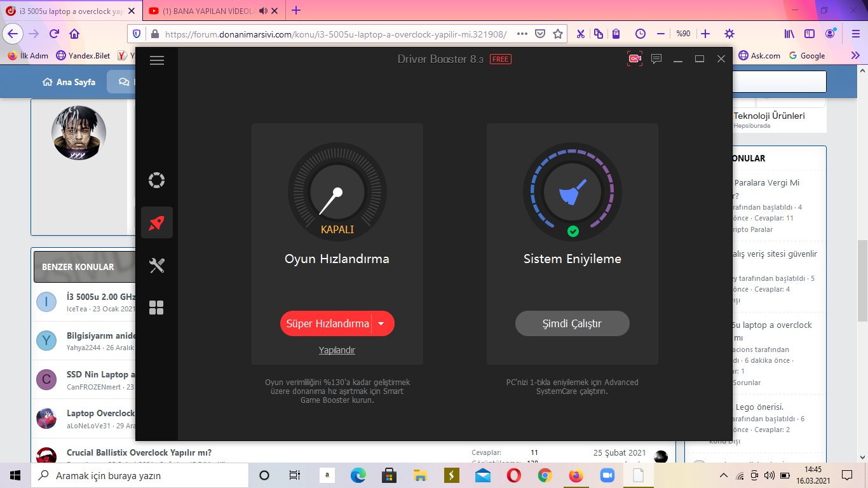This screenshot has height=488, width=868.
Task: Click the forum URL address bar
Action: coord(336,34)
